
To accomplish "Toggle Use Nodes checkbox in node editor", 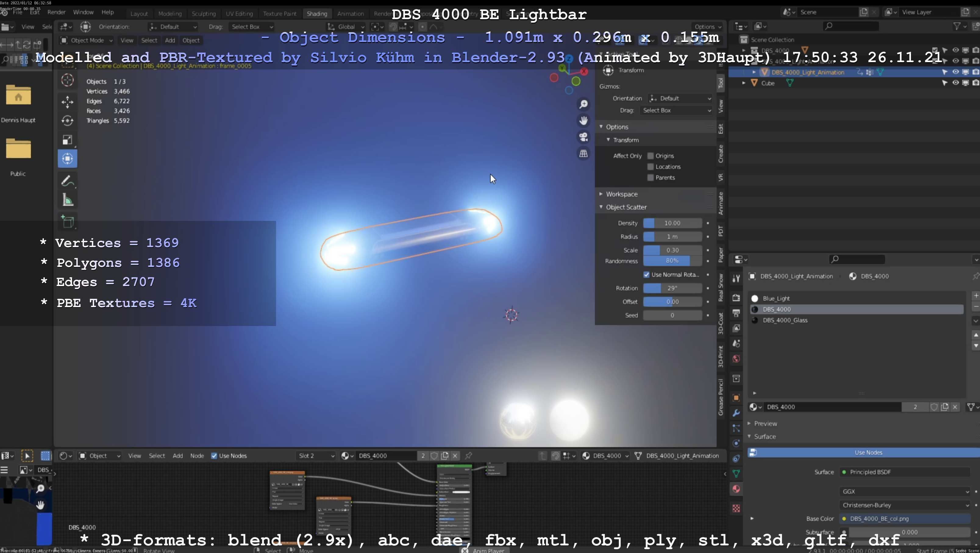I will click(214, 456).
